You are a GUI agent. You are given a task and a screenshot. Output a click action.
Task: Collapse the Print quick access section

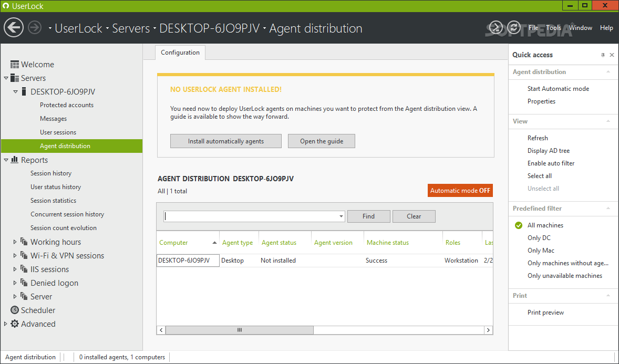pyautogui.click(x=608, y=296)
